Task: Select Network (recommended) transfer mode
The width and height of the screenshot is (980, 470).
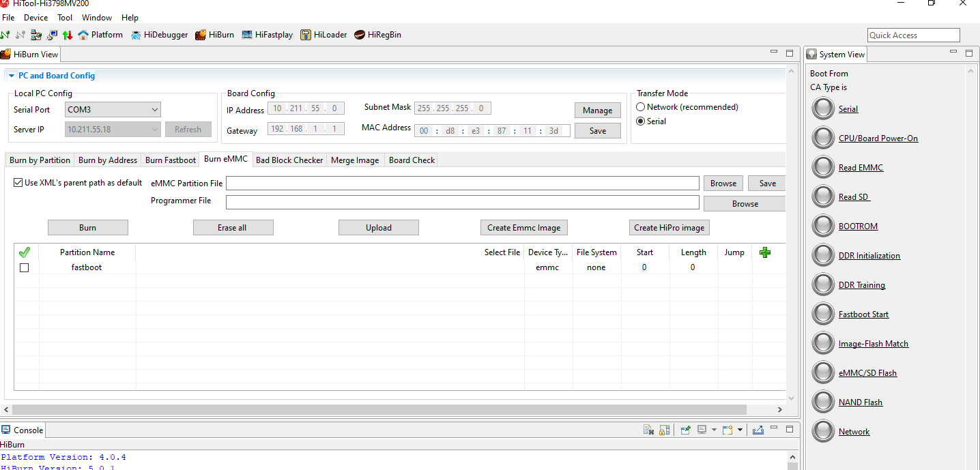Action: 641,107
